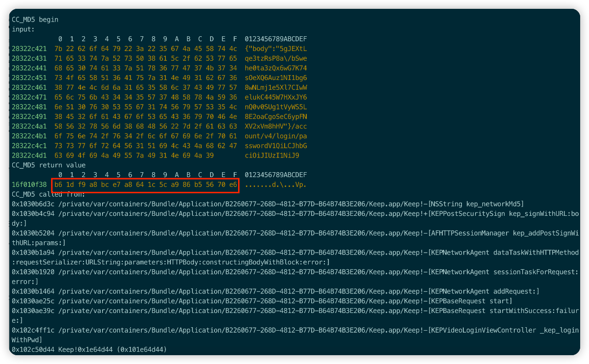The image size is (589, 364).
Task: Click the 'CC_MD5 begin' line
Action: point(35,20)
